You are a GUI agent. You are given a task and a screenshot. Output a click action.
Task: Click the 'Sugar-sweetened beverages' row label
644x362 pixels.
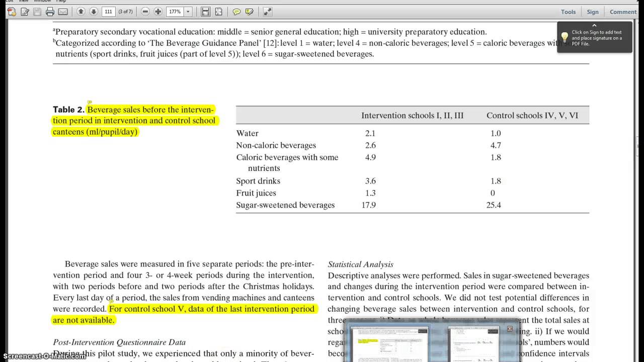(x=285, y=205)
